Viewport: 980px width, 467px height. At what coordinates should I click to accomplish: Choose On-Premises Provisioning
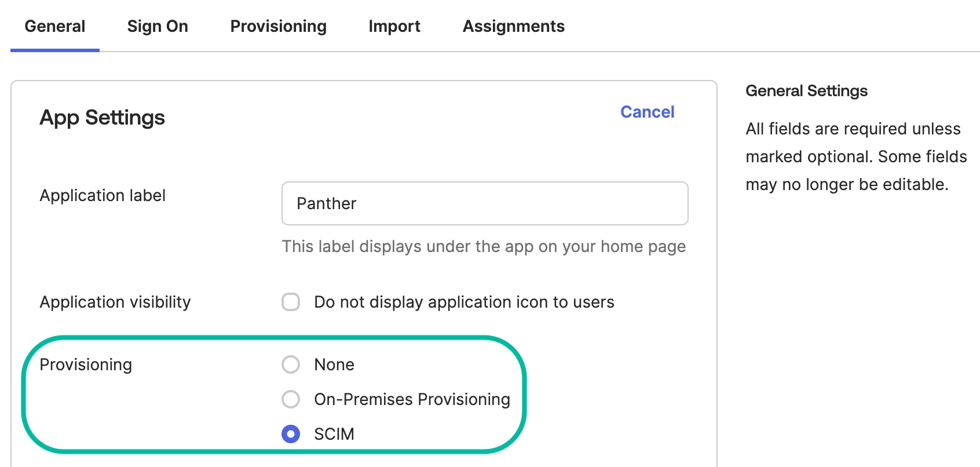[x=291, y=399]
